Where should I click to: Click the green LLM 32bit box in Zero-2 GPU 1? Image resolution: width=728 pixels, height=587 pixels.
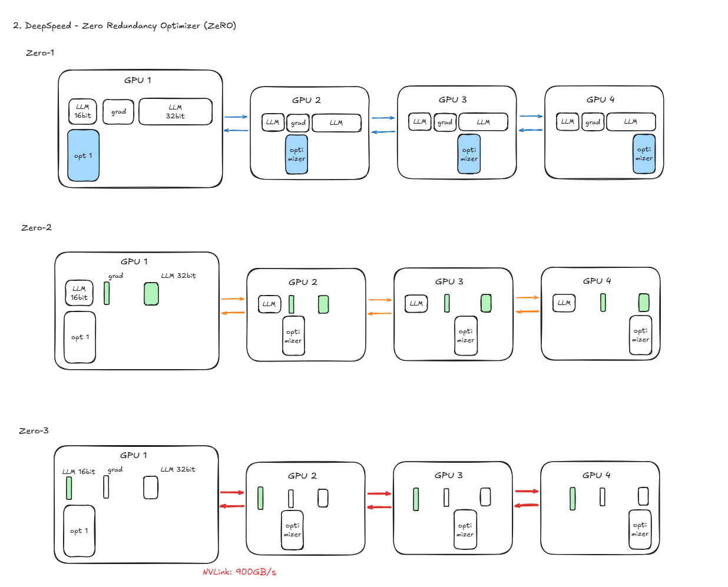151,294
